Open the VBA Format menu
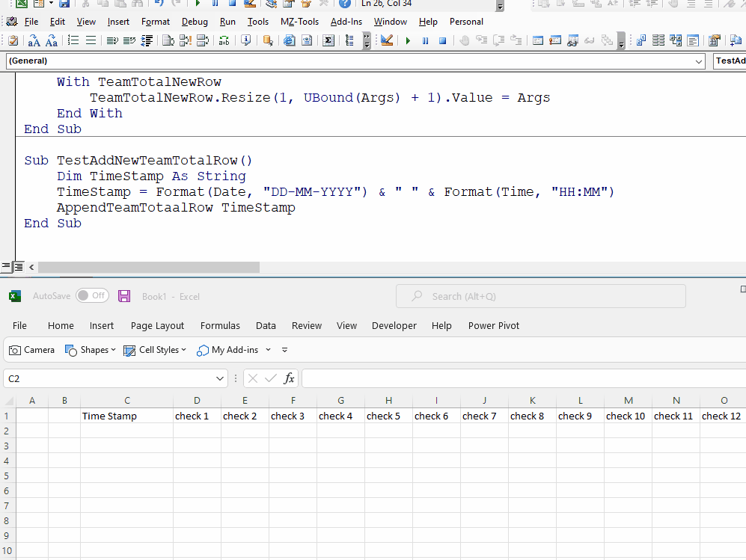The image size is (746, 560). [156, 22]
